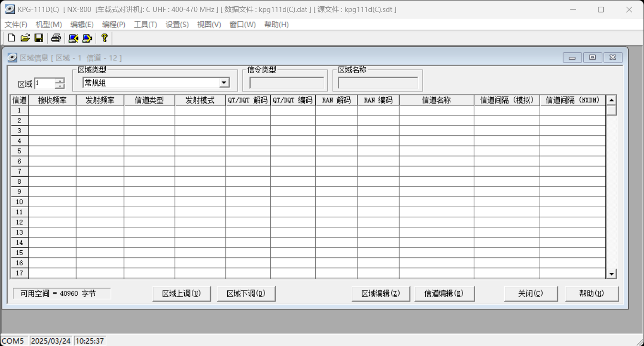Open the 工具(T) menu
Screen dimensions: 644x346
pos(145,24)
